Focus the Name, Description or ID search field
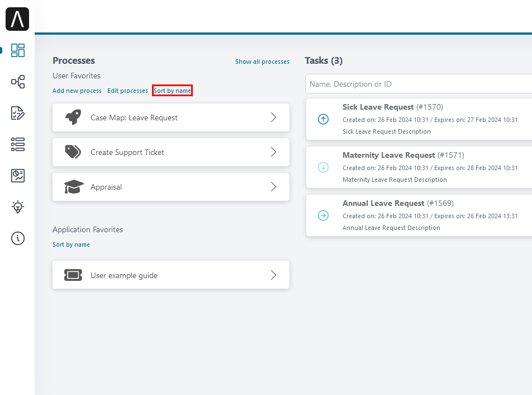Image resolution: width=532 pixels, height=395 pixels. [x=419, y=83]
